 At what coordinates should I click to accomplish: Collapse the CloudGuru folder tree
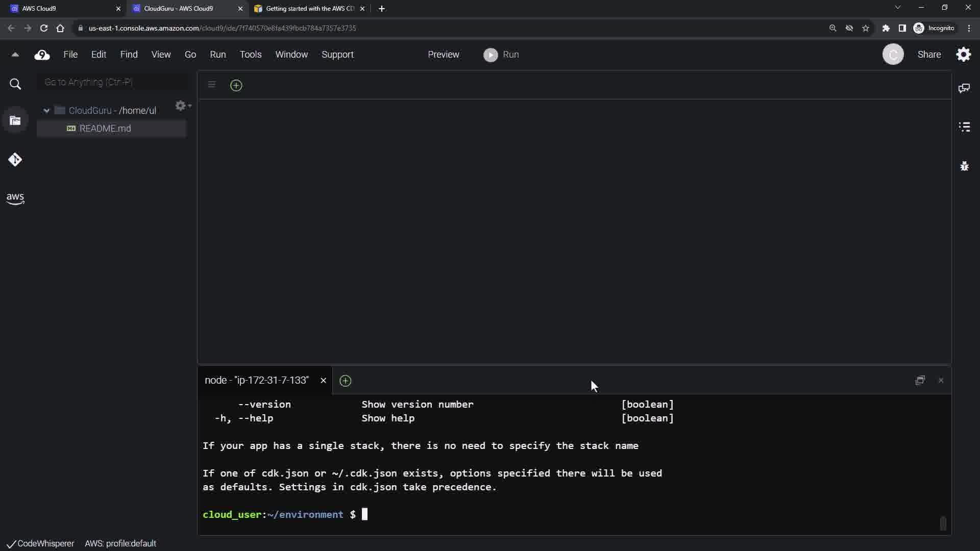pos(46,111)
